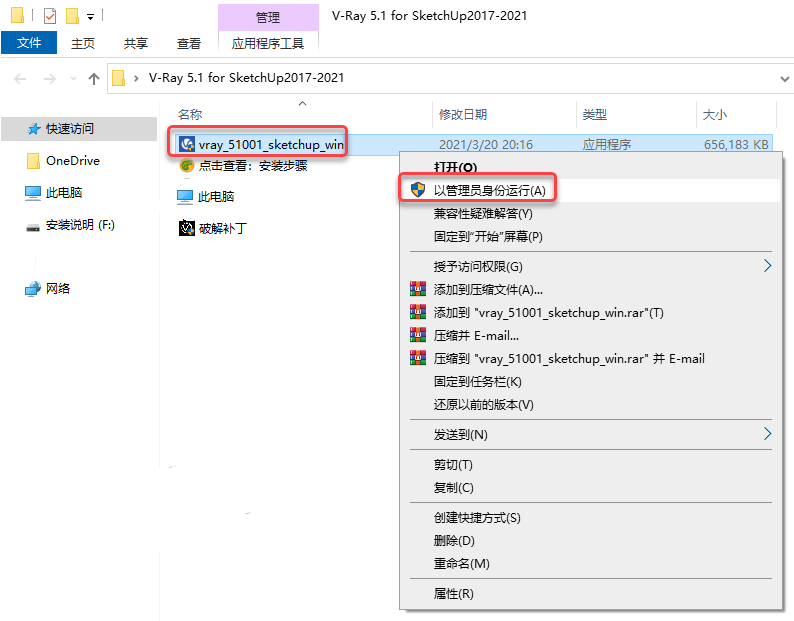Click the Properties checkmark icon in the quick access toolbar
Viewport: 794px width, 621px height.
click(x=50, y=16)
